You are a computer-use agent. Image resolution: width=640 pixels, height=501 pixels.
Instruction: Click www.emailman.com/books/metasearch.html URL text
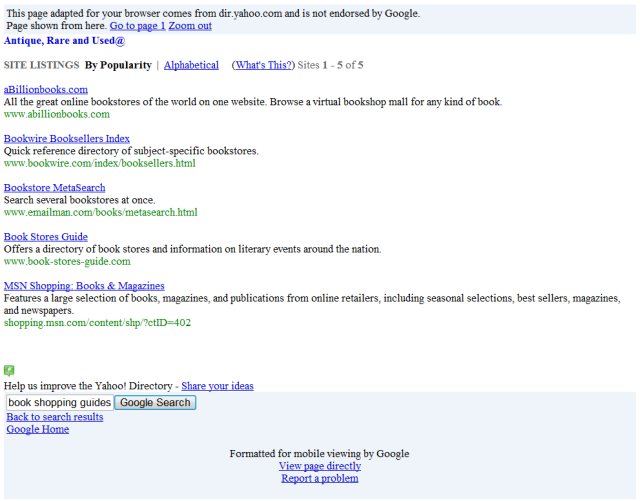point(100,212)
